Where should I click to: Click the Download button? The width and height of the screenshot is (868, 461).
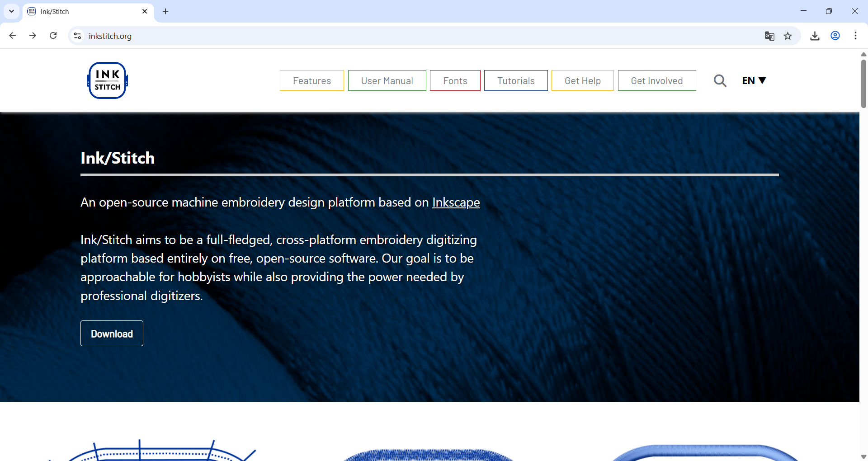pos(112,334)
